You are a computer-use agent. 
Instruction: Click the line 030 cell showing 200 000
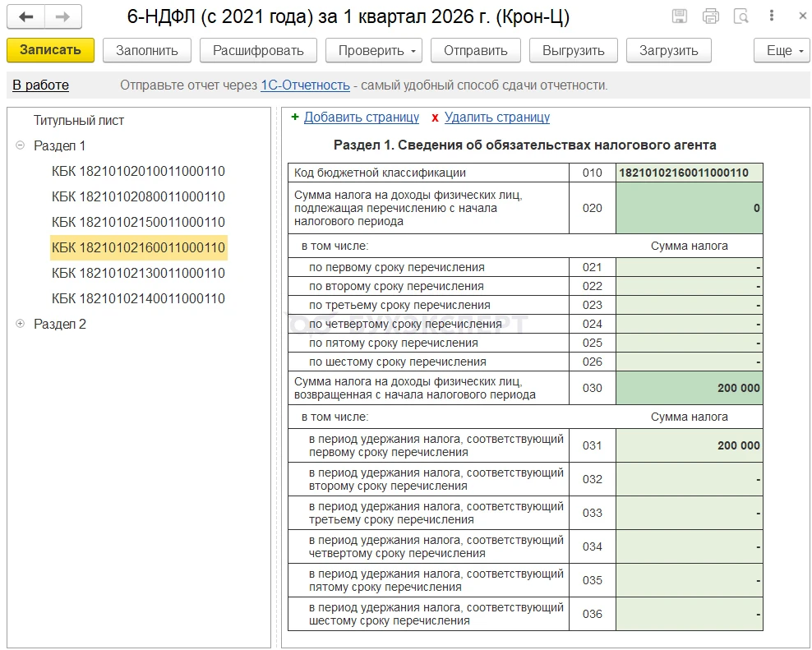(690, 388)
